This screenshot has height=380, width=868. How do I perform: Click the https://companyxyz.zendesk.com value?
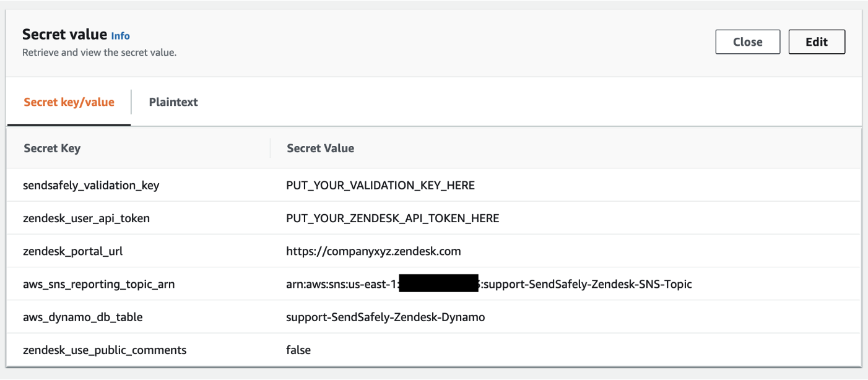coord(373,251)
